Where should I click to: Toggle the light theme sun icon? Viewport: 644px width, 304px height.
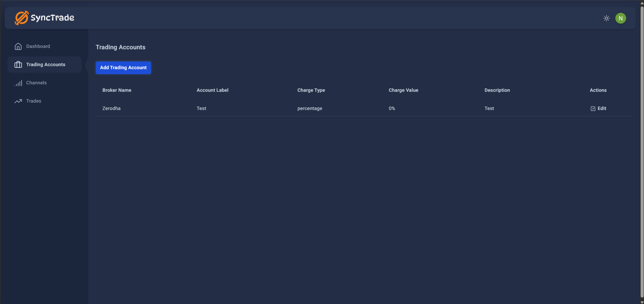click(606, 18)
